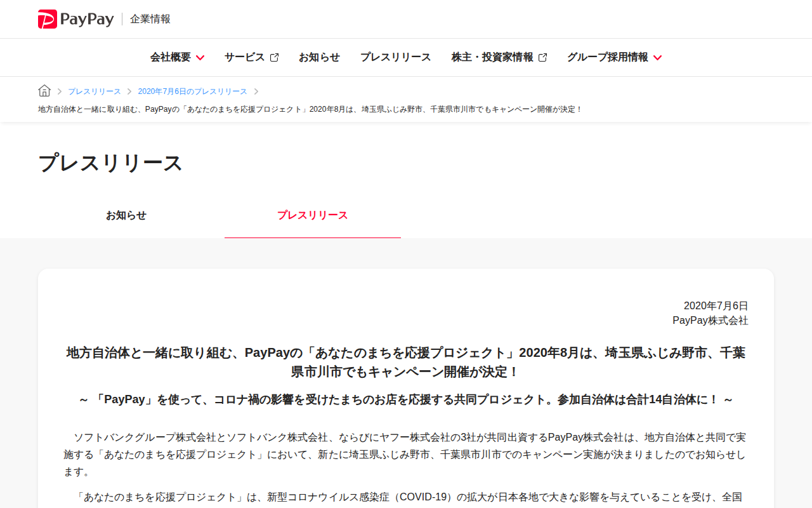Click the external-link icon next to 株主・投資家情報

tap(542, 57)
